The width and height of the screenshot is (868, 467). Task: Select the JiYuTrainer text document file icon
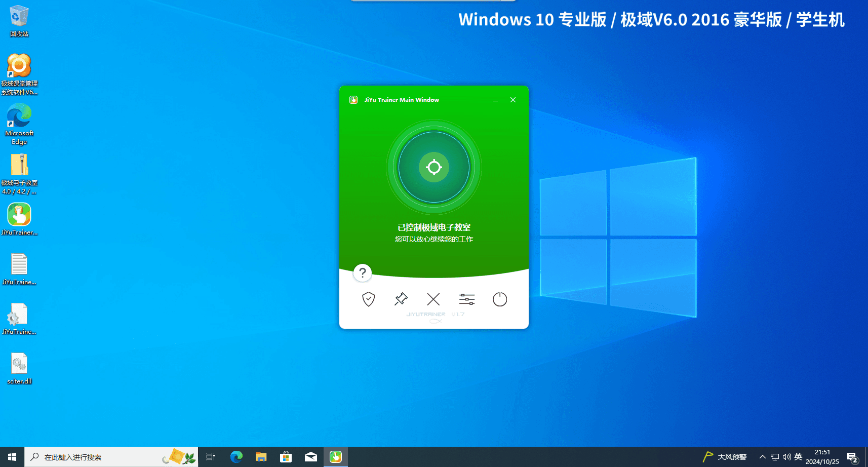19,269
